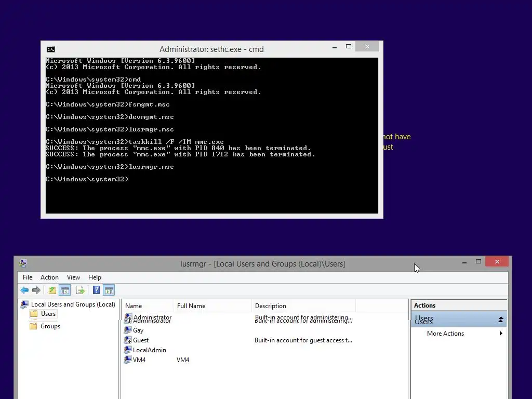Viewport: 532px width, 399px height.
Task: Click the Local Users and Groups computer icon
Action: [24, 304]
